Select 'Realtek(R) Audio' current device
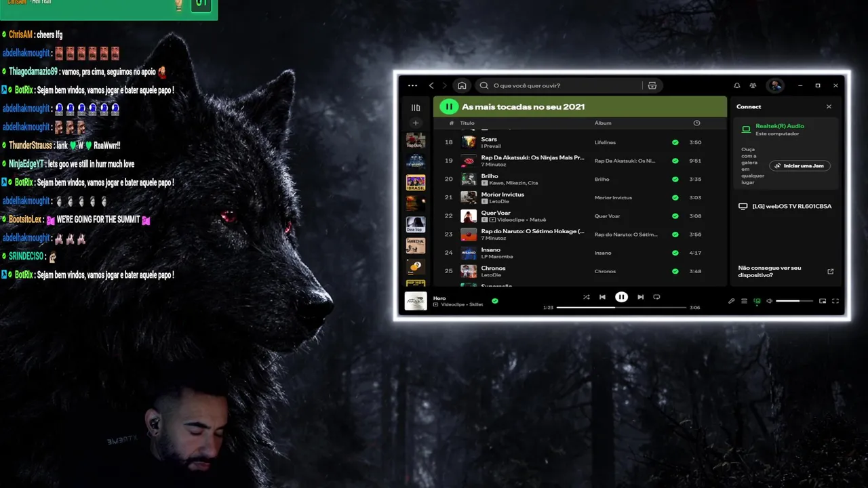 tap(780, 126)
